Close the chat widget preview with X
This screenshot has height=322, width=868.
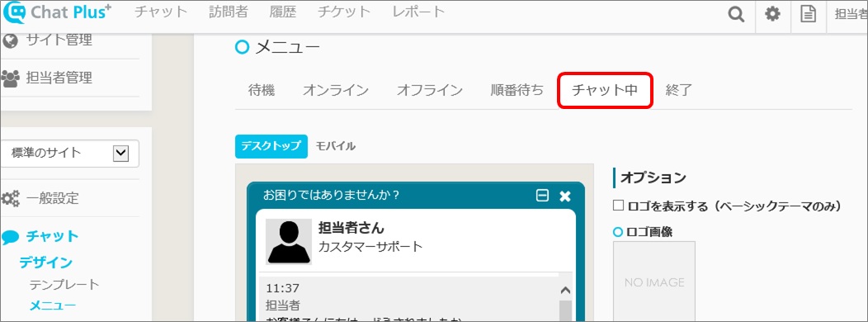click(564, 196)
